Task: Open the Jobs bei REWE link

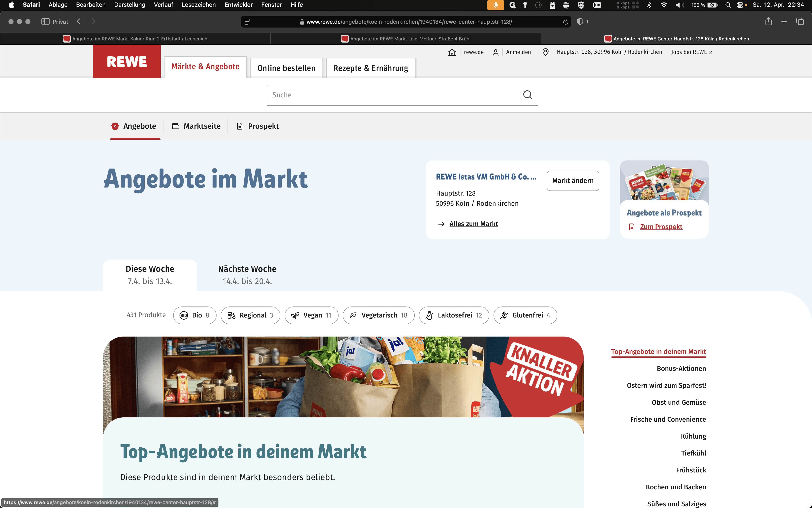Action: tap(691, 52)
